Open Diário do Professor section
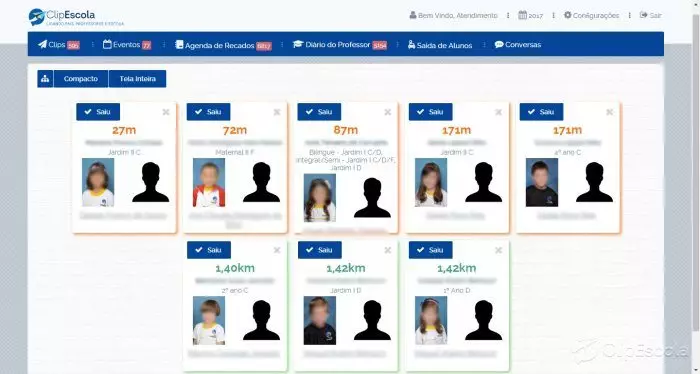The height and width of the screenshot is (374, 700). 340,45
